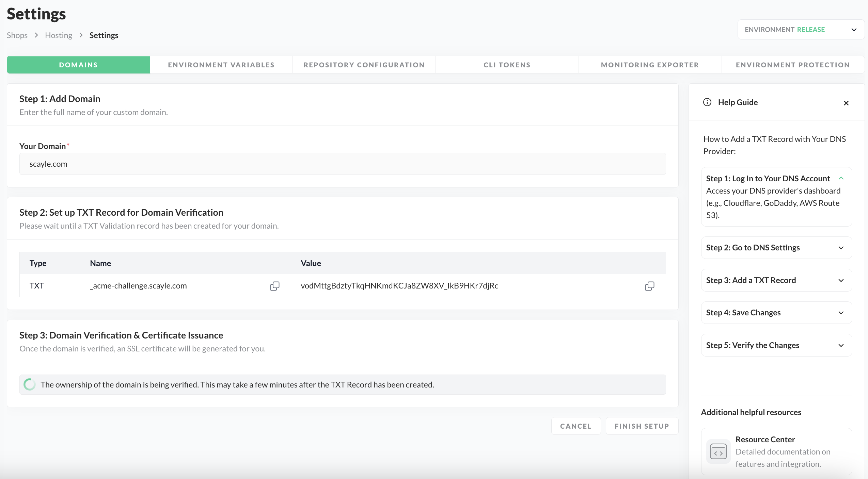Switch to Environment Variables tab
The image size is (868, 479).
pyautogui.click(x=221, y=65)
